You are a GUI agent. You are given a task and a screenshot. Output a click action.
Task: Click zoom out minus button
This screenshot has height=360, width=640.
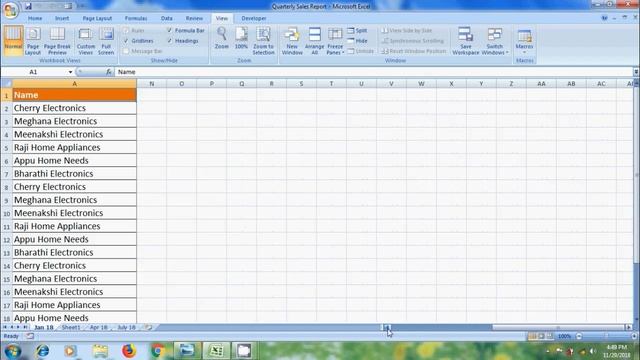(579, 336)
